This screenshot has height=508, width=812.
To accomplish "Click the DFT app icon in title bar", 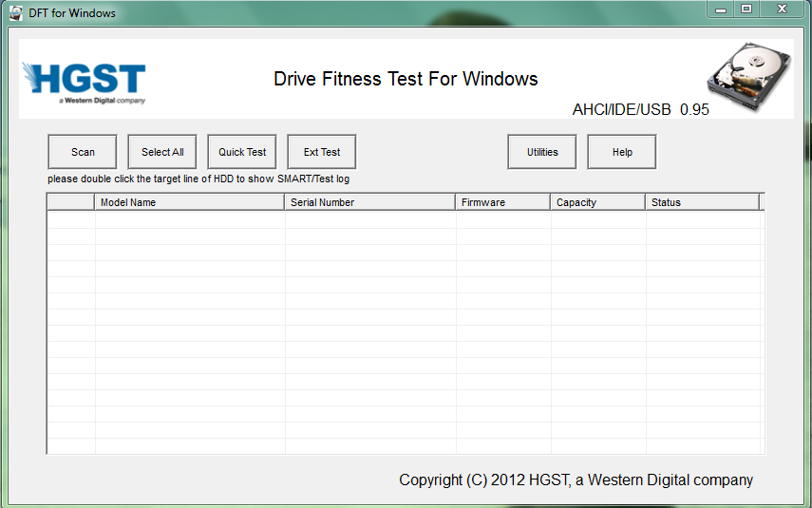I will [x=15, y=13].
